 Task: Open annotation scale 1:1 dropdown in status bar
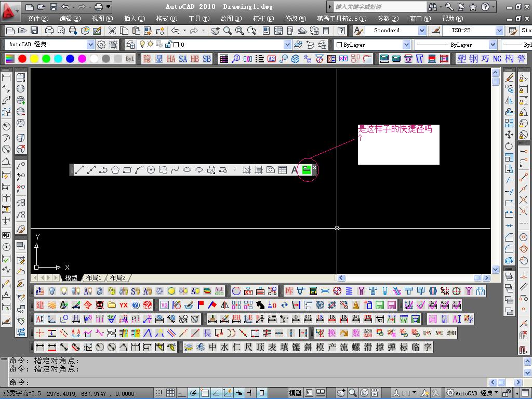(x=405, y=393)
